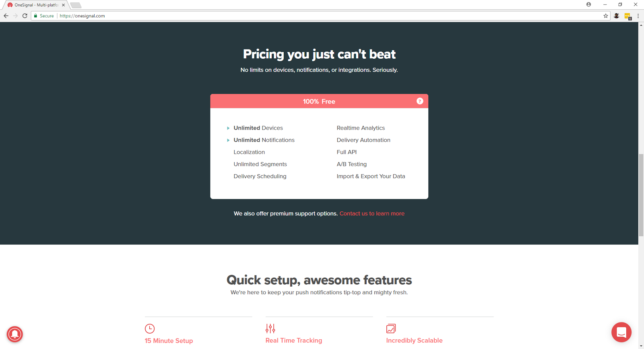
Task: Click the chart icon above Incredibly Scalable
Action: 391,328
